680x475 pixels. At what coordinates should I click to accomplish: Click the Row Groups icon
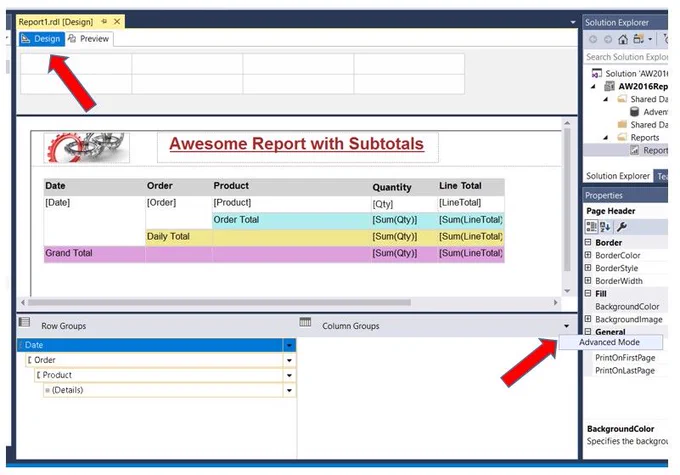[x=24, y=322]
